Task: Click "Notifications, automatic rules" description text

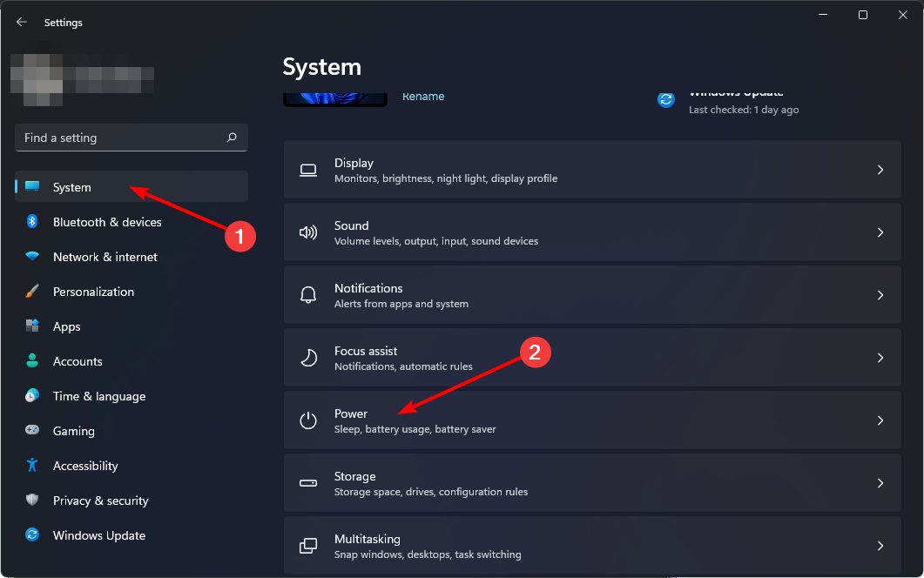Action: [403, 366]
